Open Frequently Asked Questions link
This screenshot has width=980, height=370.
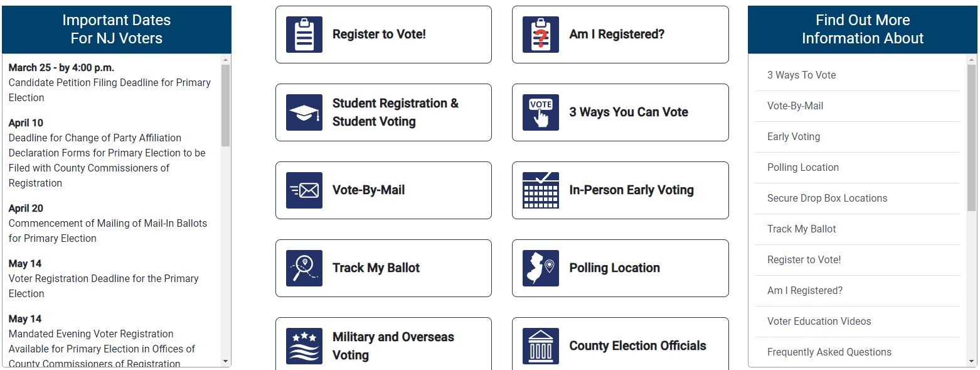[x=829, y=352]
